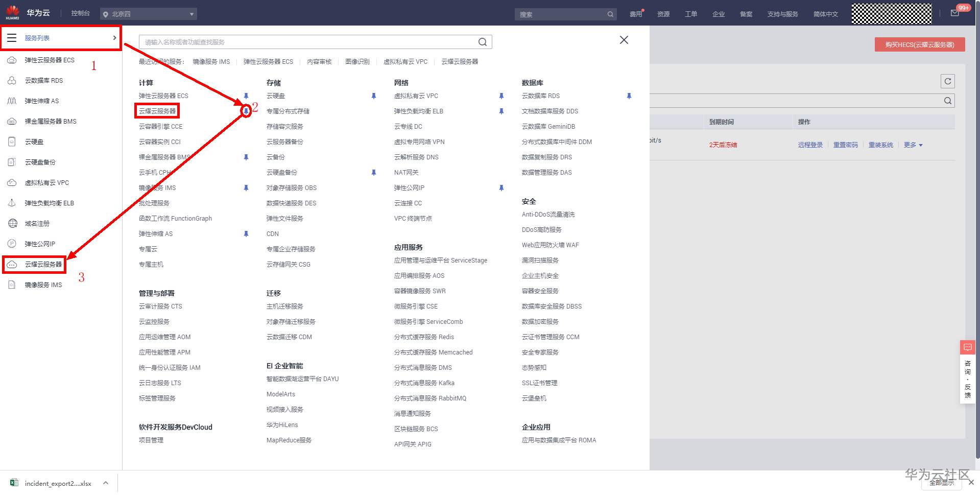Click the VPC cloud icon in sidebar

12,183
